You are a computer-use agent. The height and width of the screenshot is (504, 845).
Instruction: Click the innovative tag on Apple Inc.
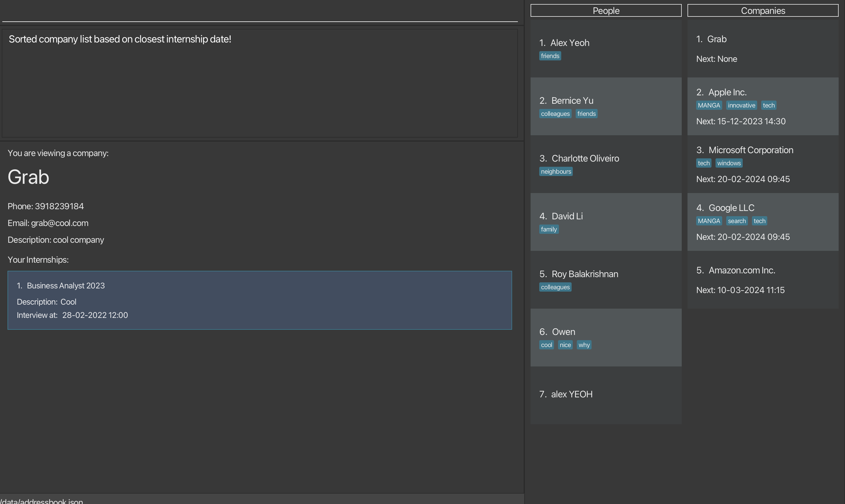pyautogui.click(x=741, y=105)
